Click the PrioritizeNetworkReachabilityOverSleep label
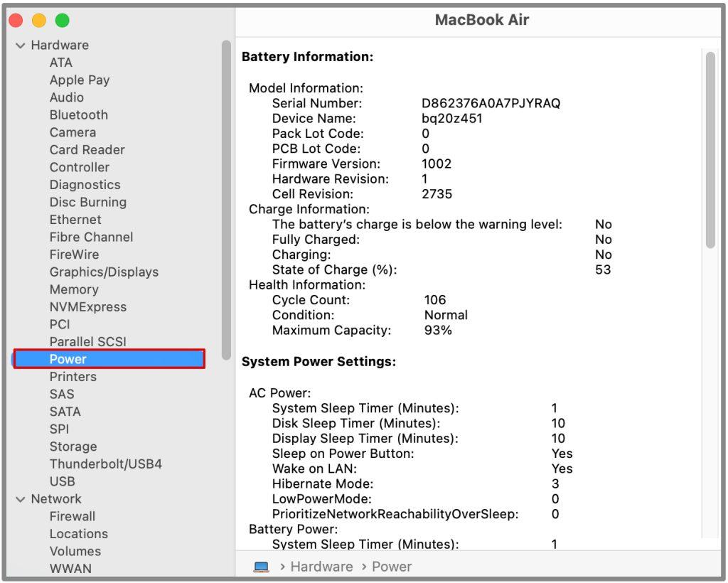Viewport: 728px width, 583px height. point(395,514)
